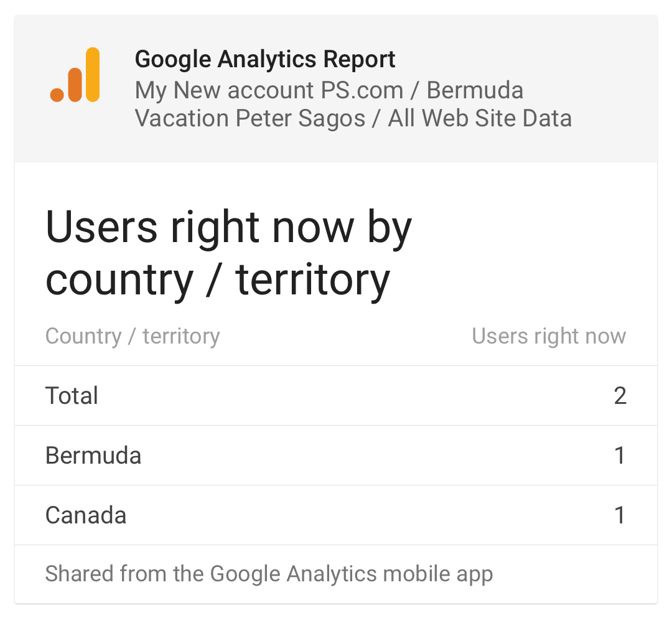The width and height of the screenshot is (672, 618).
Task: Click the word territory in the main heading
Action: (x=312, y=279)
